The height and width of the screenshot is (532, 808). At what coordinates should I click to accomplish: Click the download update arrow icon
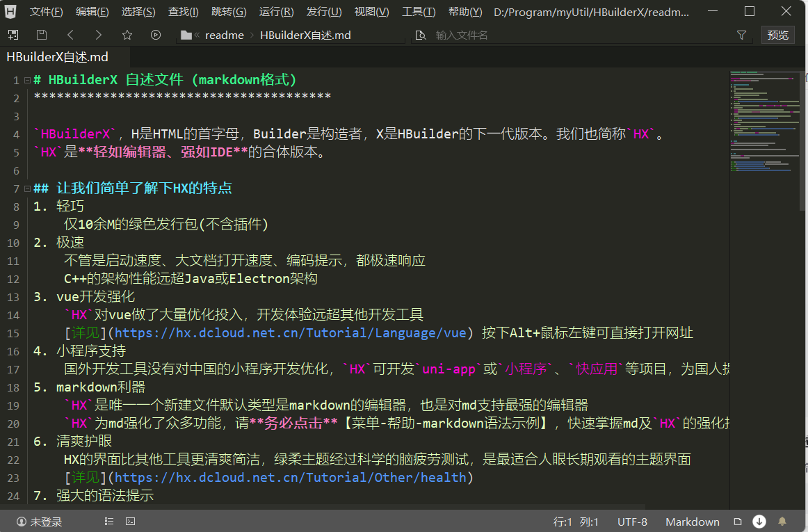coord(759,521)
